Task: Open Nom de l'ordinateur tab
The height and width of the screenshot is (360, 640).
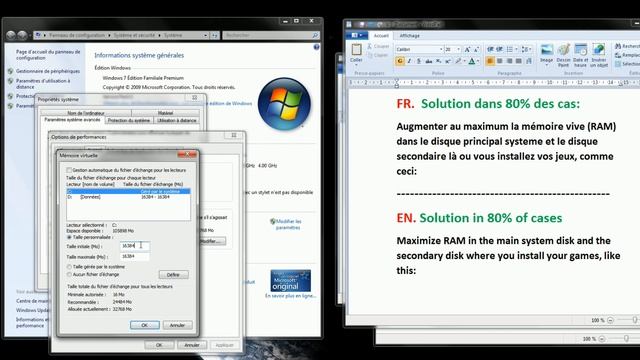Action: [86, 113]
